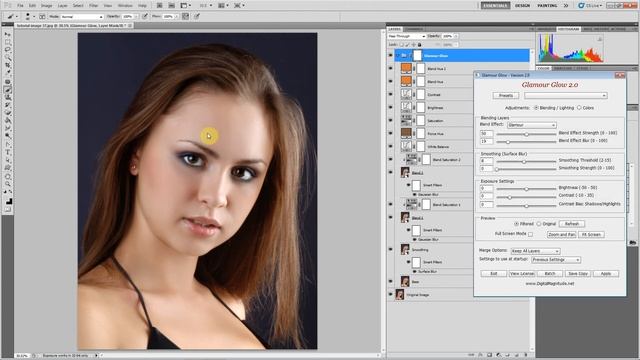Open the layer blend mode dropdown (Pass Through)
This screenshot has width=640, height=360.
[407, 36]
